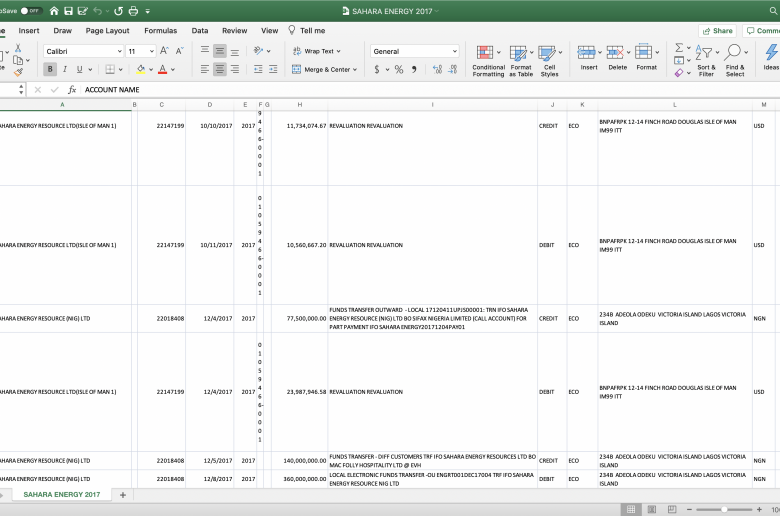The width and height of the screenshot is (780, 516).
Task: Click the Delete cells button
Action: (618, 57)
